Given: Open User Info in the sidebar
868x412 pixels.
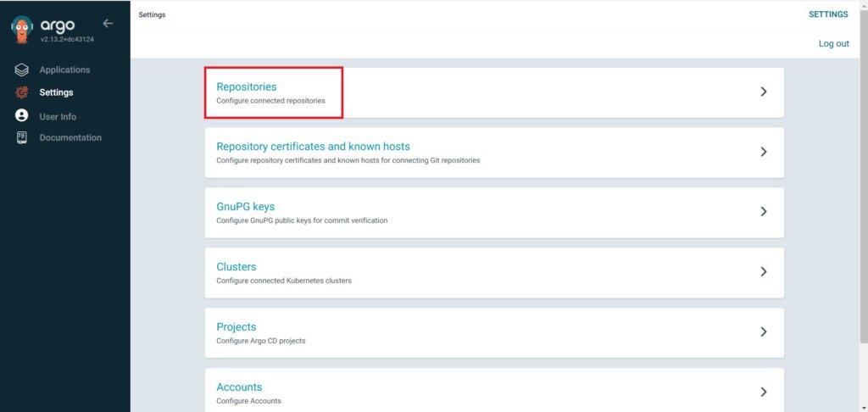Looking at the screenshot, I should [x=58, y=117].
